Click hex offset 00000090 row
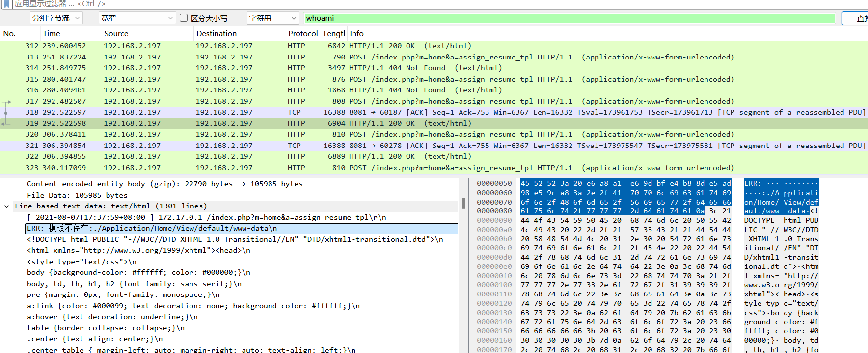The width and height of the screenshot is (868, 353). pos(494,220)
